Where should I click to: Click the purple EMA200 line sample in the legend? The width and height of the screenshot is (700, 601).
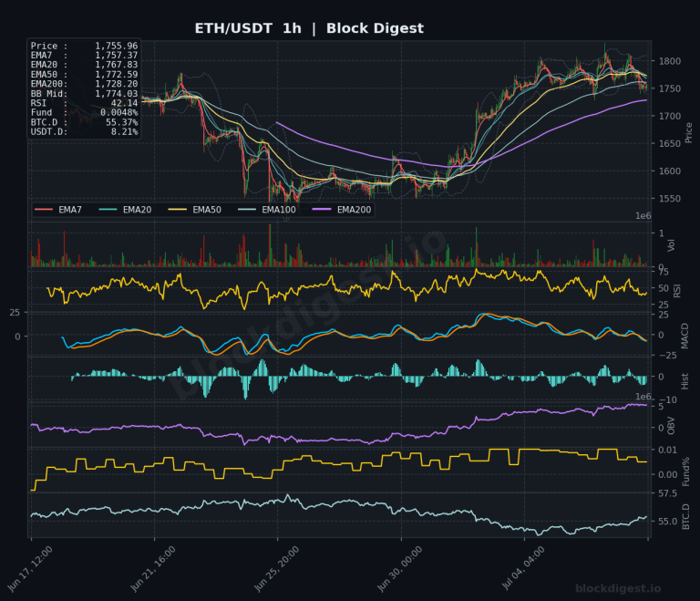point(322,209)
